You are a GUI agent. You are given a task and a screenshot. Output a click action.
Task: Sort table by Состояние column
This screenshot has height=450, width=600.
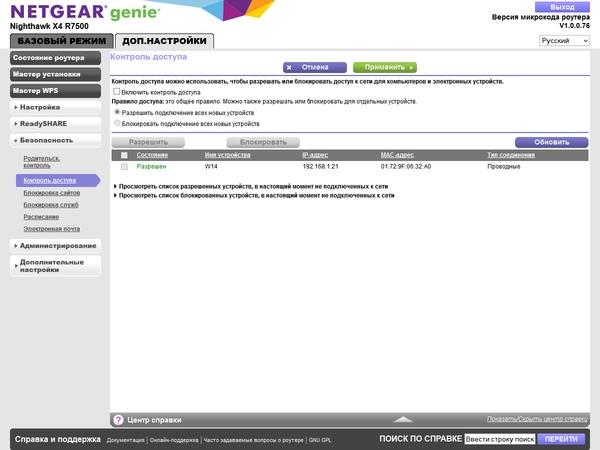click(x=152, y=155)
